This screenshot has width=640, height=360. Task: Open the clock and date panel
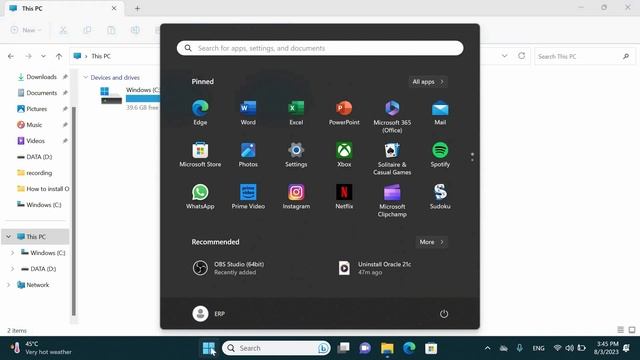tap(606, 348)
